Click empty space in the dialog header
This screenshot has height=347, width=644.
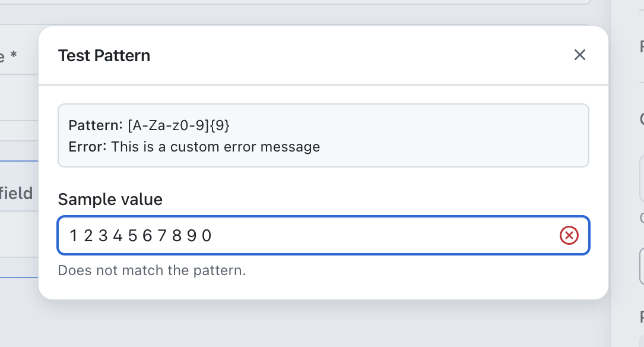(356, 56)
